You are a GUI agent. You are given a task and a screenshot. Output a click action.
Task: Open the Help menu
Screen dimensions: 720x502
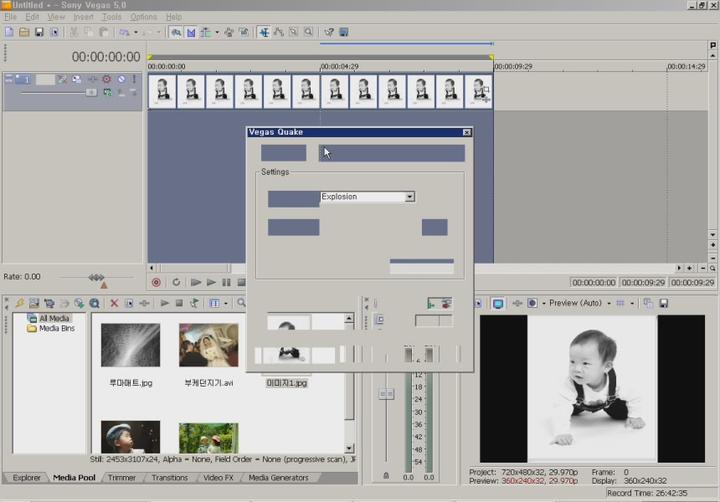pos(174,17)
